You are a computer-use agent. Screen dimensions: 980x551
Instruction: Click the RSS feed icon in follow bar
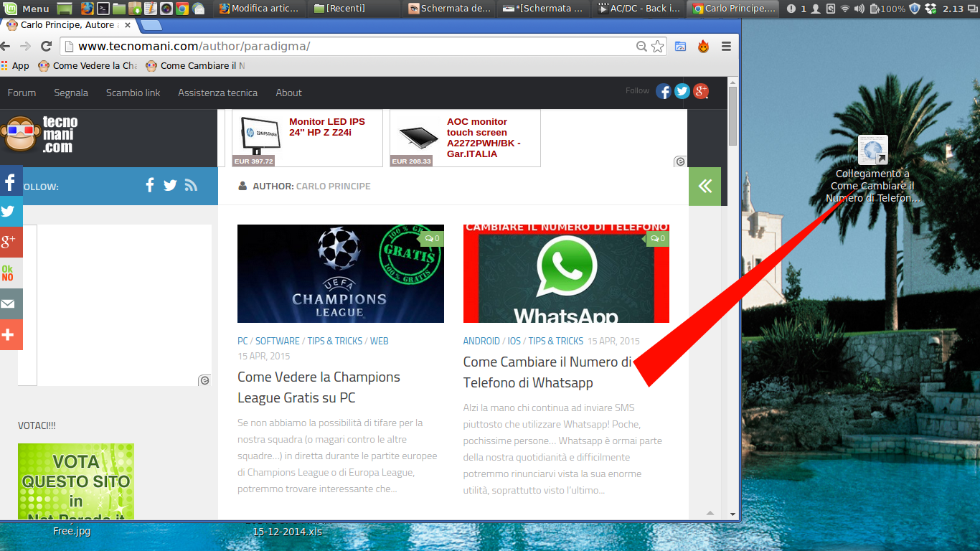pos(191,185)
